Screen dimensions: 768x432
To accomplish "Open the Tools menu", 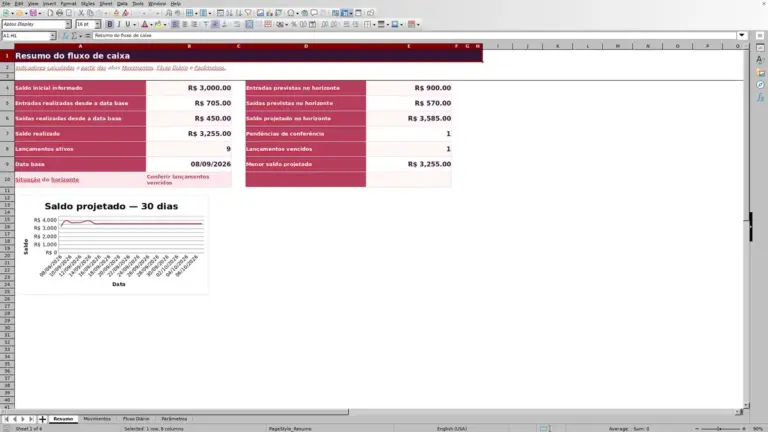I will [x=138, y=3].
